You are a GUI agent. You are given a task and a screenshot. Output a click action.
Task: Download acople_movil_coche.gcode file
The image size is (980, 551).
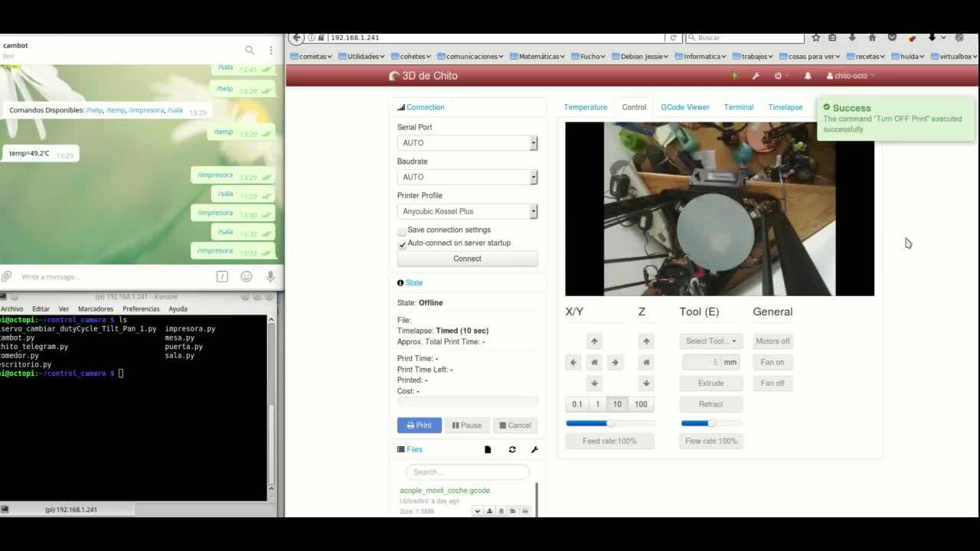click(x=490, y=511)
